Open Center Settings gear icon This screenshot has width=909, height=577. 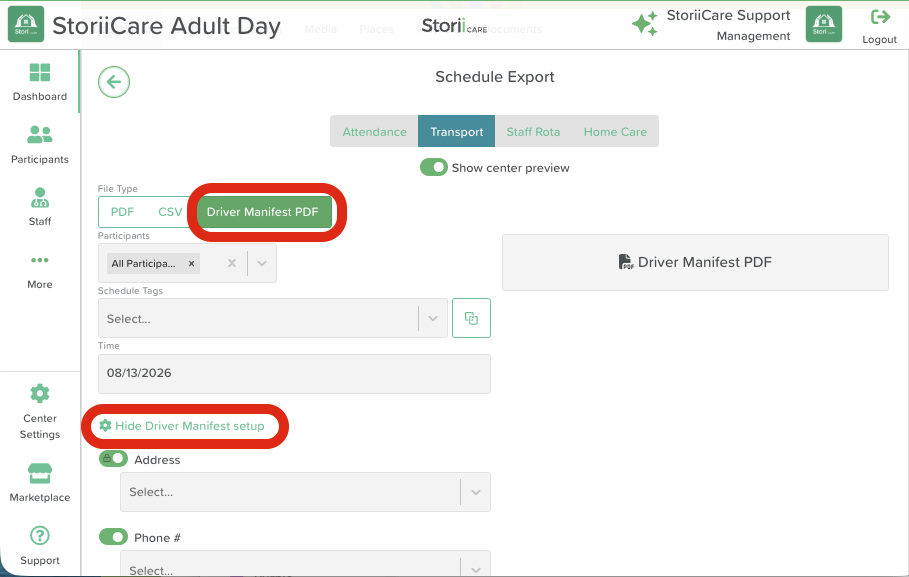(x=39, y=394)
